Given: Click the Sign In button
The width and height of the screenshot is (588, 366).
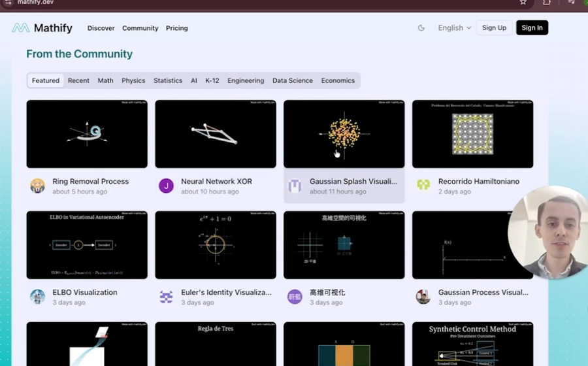Looking at the screenshot, I should (532, 27).
